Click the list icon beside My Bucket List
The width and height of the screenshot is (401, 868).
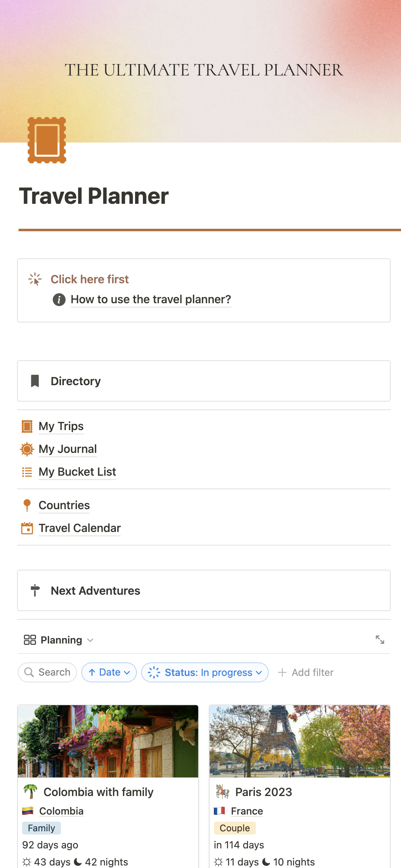point(27,472)
